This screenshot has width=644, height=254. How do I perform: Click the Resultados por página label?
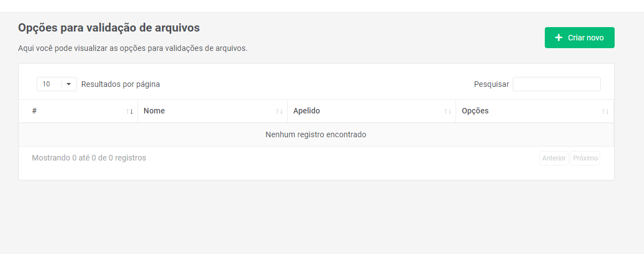(x=120, y=84)
